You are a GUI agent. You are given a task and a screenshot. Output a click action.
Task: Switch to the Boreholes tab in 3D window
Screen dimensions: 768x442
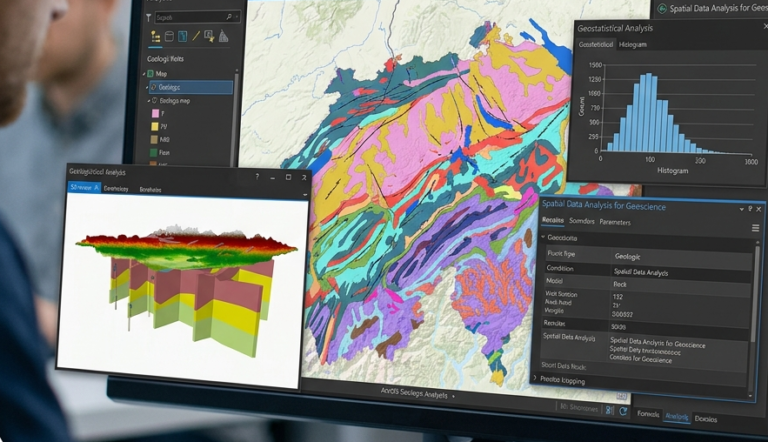point(150,190)
